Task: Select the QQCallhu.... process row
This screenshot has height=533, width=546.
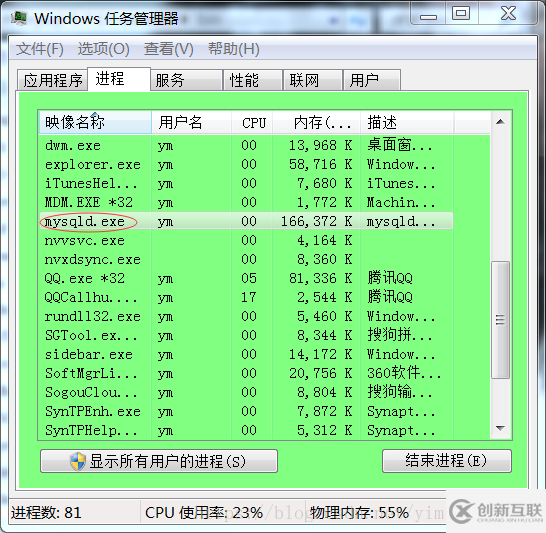Action: [x=246, y=297]
